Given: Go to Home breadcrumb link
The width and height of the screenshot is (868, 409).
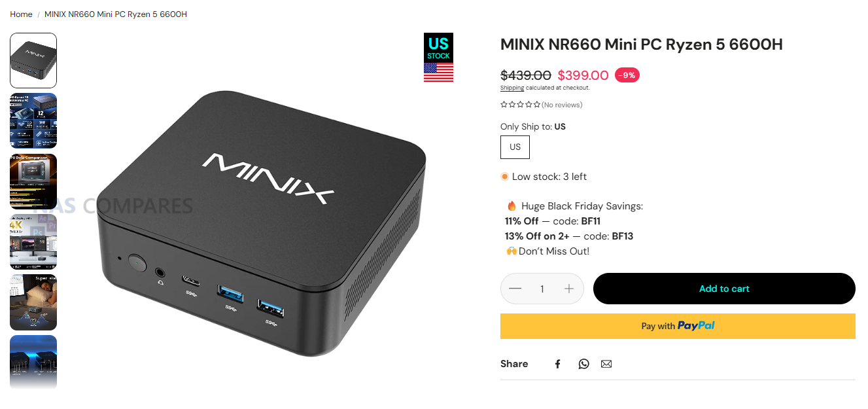Looking at the screenshot, I should point(21,14).
